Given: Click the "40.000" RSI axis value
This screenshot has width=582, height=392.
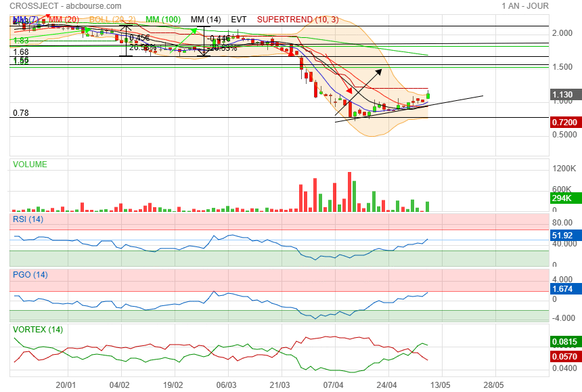Looking at the screenshot, I should pyautogui.click(x=564, y=244).
